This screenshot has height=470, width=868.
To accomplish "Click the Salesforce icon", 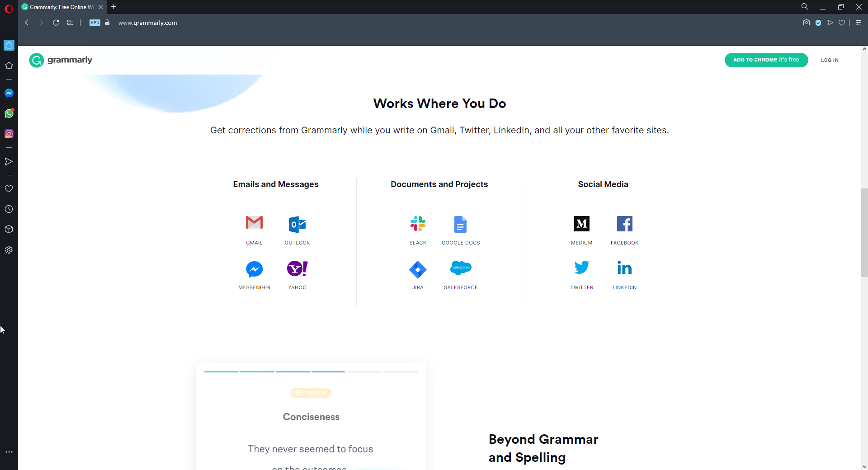I will pos(461,268).
